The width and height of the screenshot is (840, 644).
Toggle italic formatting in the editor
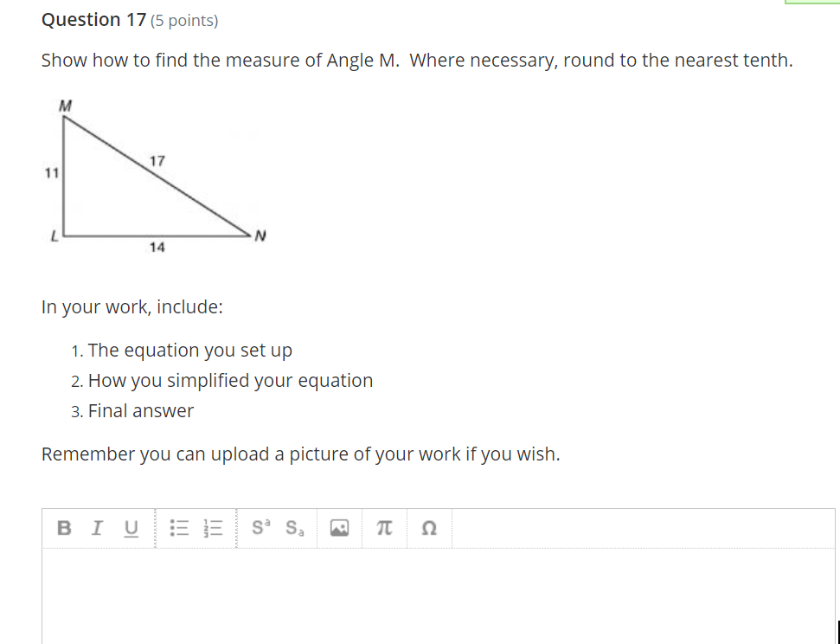pyautogui.click(x=98, y=528)
